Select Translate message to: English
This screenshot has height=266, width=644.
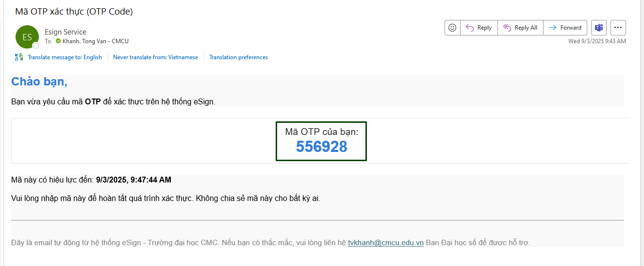pyautogui.click(x=65, y=57)
